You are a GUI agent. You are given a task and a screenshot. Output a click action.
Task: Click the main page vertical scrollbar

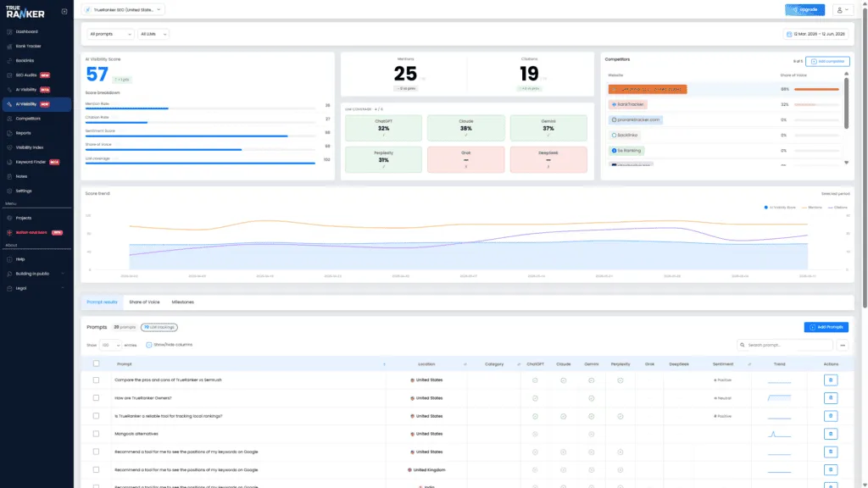tap(865, 157)
